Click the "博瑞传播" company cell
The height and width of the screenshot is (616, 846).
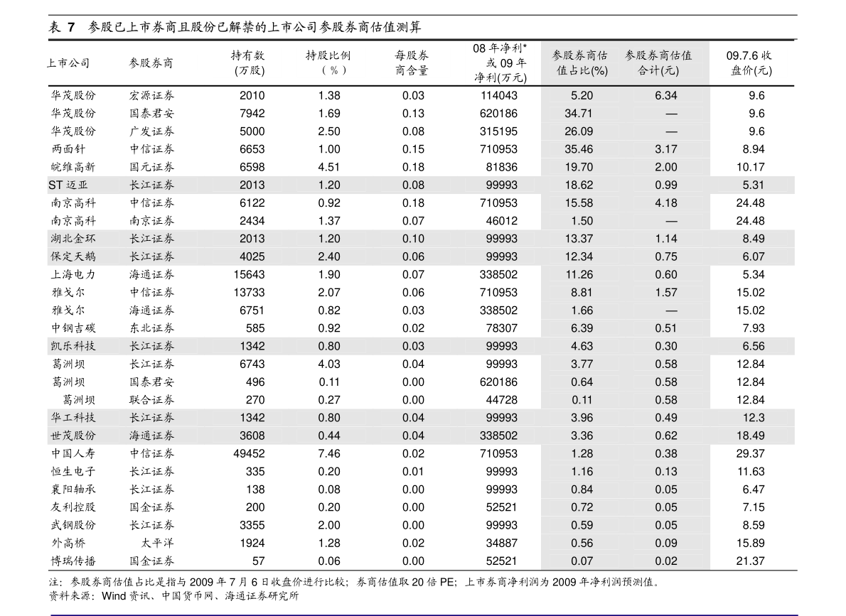point(73,561)
